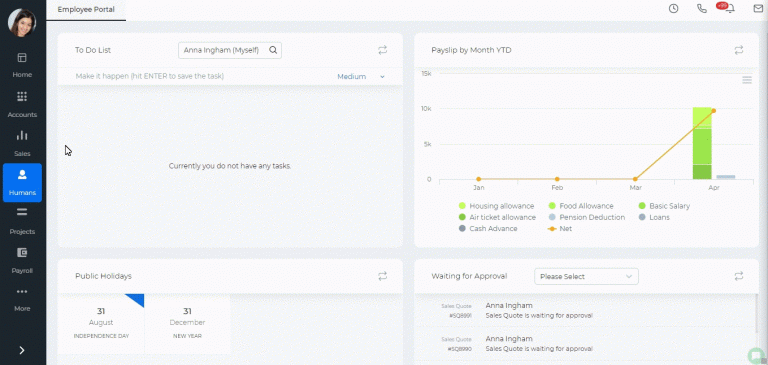The height and width of the screenshot is (365, 768).
Task: Refresh the To Do List widget
Action: tap(383, 50)
